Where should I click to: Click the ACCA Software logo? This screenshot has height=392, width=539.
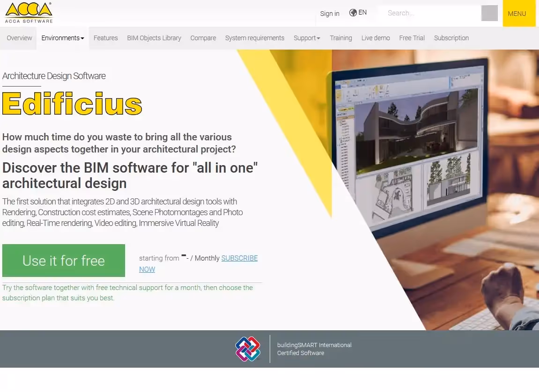tap(28, 12)
